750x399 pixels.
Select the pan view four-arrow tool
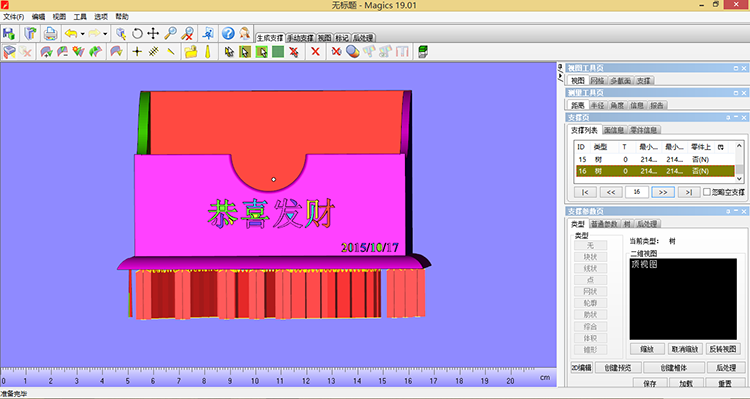click(x=153, y=33)
